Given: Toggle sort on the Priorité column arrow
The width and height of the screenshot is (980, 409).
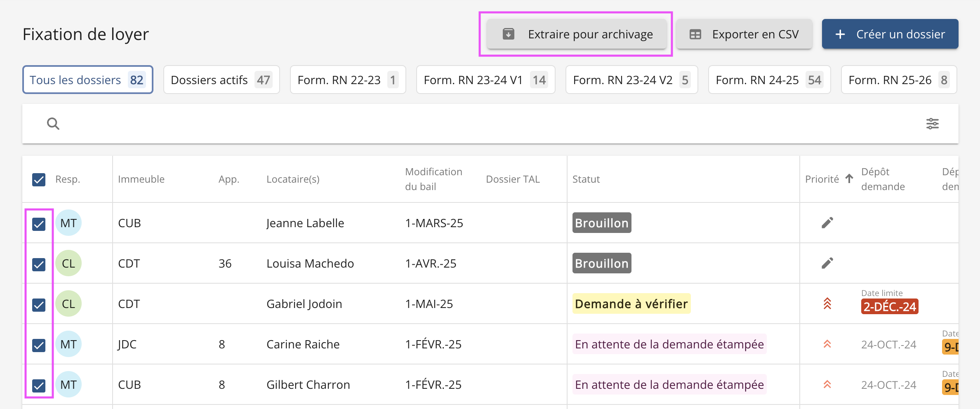Looking at the screenshot, I should 849,179.
